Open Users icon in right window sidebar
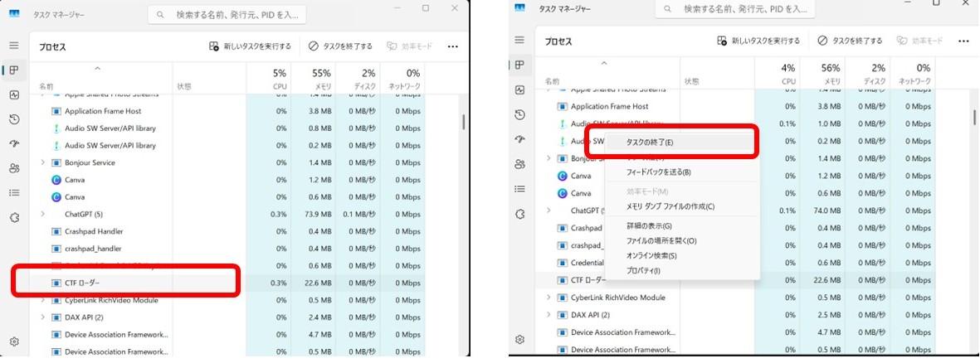 tap(520, 164)
